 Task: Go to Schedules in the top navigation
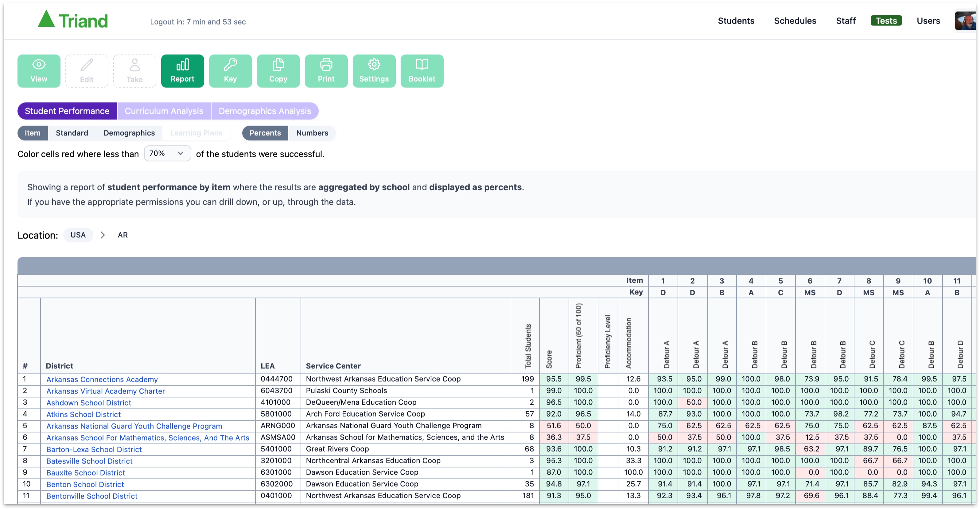coord(795,21)
